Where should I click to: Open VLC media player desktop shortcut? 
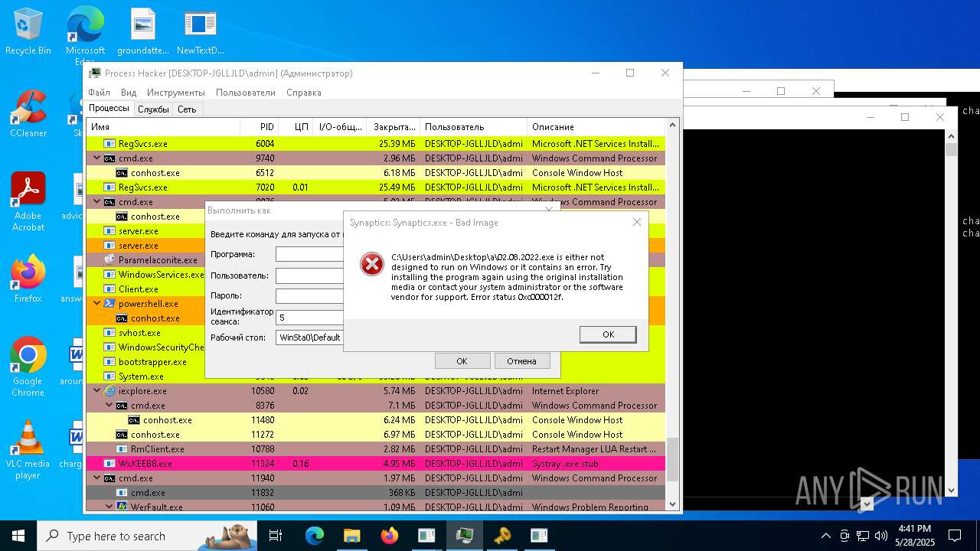tap(28, 450)
